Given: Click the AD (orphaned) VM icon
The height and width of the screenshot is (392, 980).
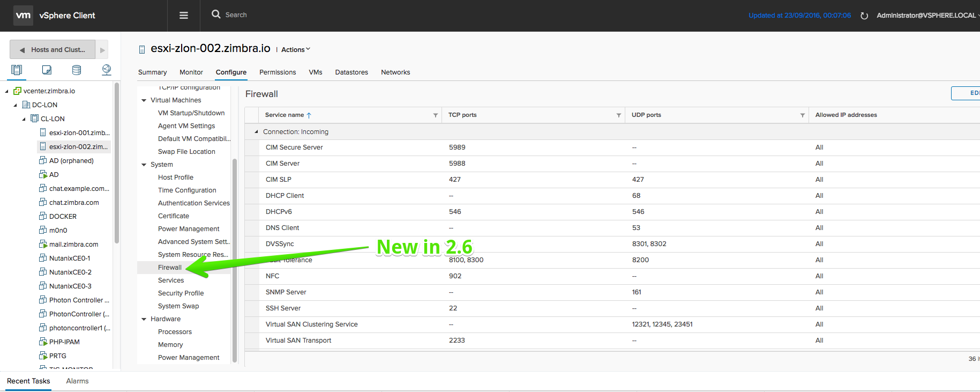Looking at the screenshot, I should click(x=43, y=160).
